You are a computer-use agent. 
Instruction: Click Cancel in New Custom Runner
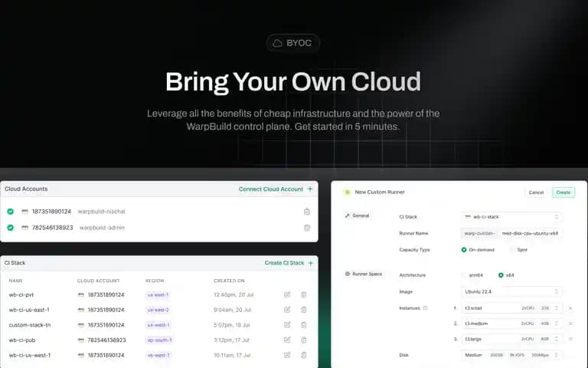536,192
